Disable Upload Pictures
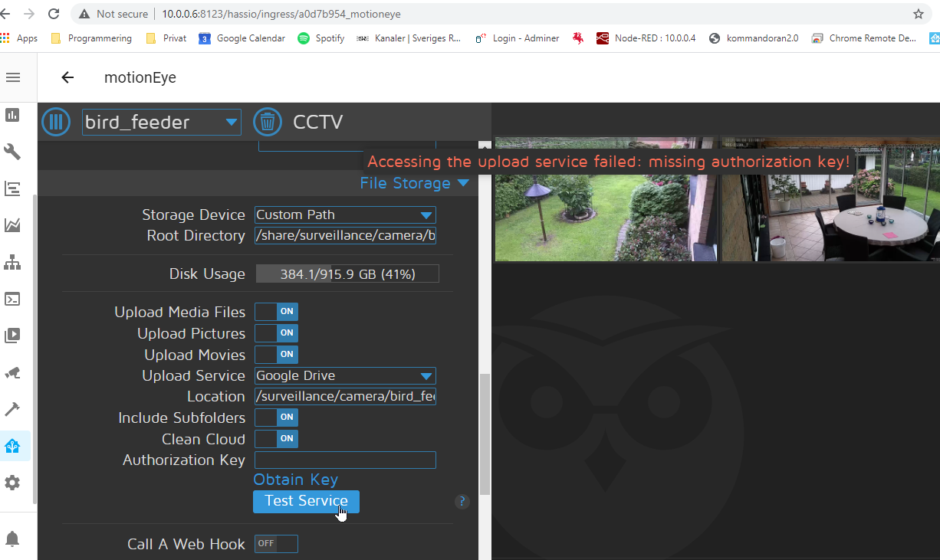The width and height of the screenshot is (940, 560). pyautogui.click(x=275, y=332)
